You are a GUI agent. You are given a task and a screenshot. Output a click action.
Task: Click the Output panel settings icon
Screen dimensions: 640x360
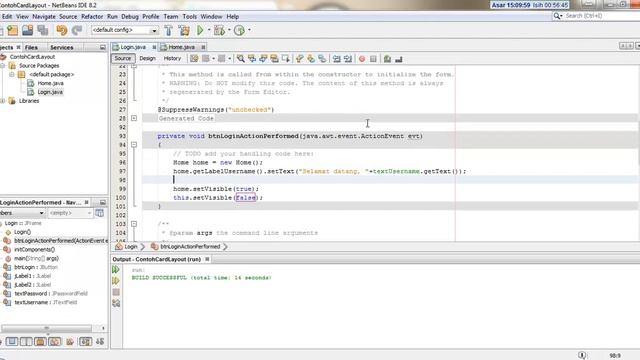(x=116, y=303)
